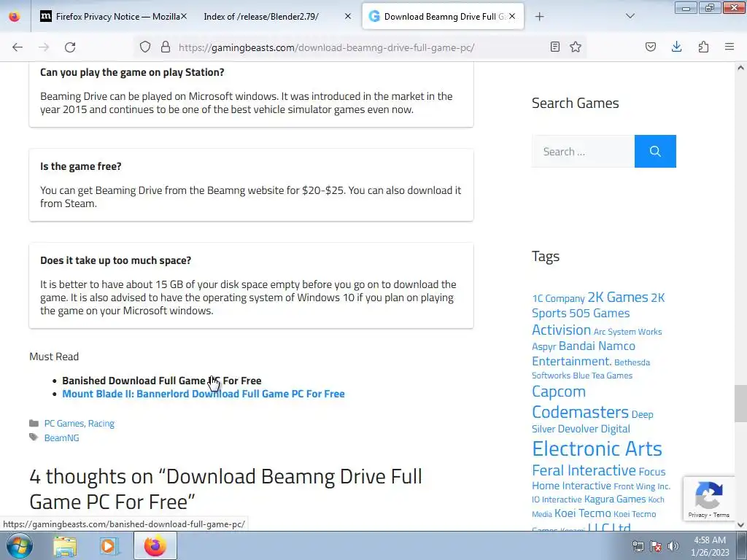Click the Search games input field
Image resolution: width=747 pixels, height=560 pixels.
coord(583,152)
